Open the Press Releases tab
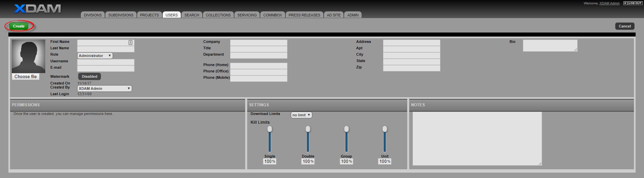 304,15
